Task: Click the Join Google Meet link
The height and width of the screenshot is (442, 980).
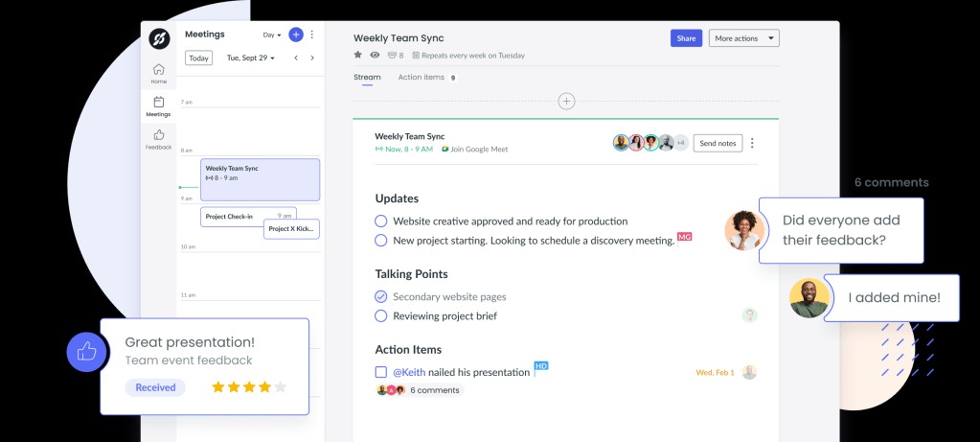Action: (479, 150)
